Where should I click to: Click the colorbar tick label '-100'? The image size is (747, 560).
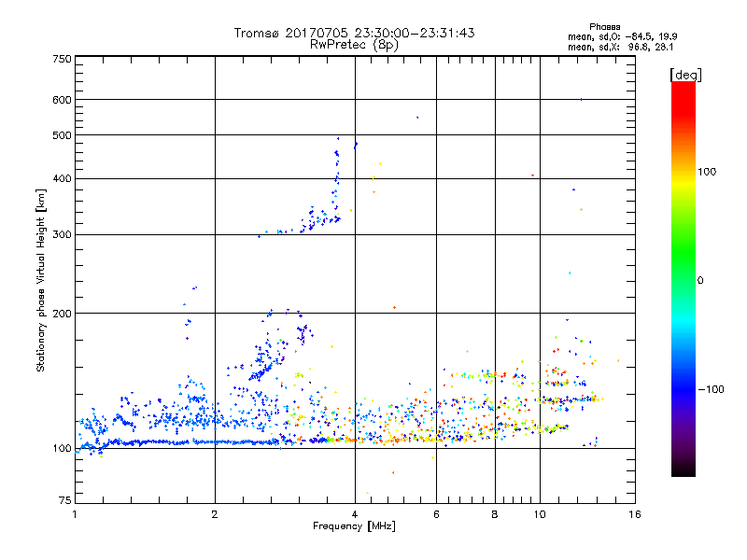[x=711, y=389]
